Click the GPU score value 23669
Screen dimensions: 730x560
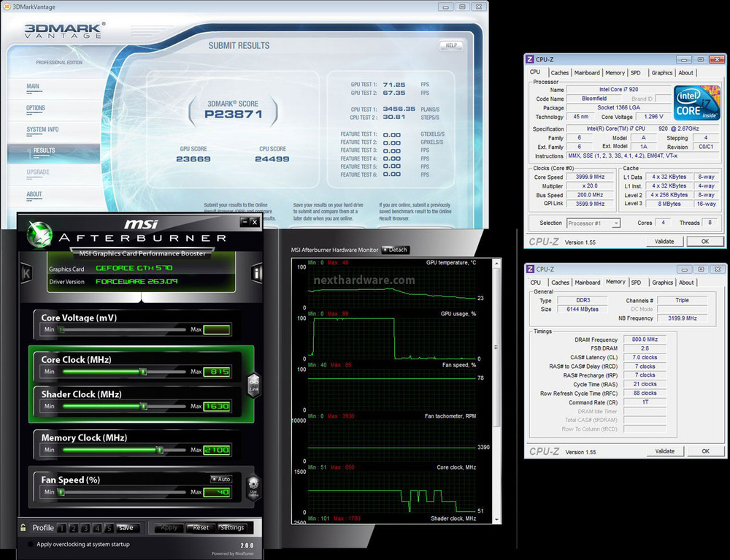[x=193, y=159]
